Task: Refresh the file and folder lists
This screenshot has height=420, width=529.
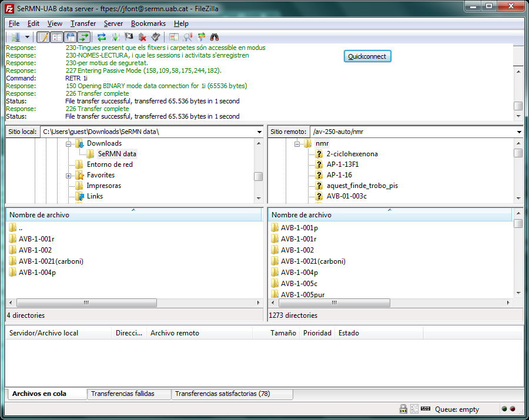Action: point(102,37)
